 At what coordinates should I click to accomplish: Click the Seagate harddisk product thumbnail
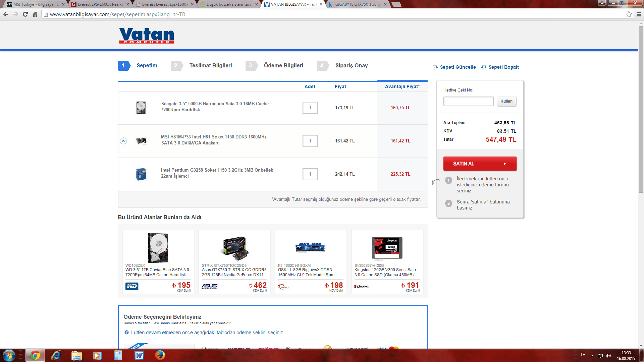point(141,108)
